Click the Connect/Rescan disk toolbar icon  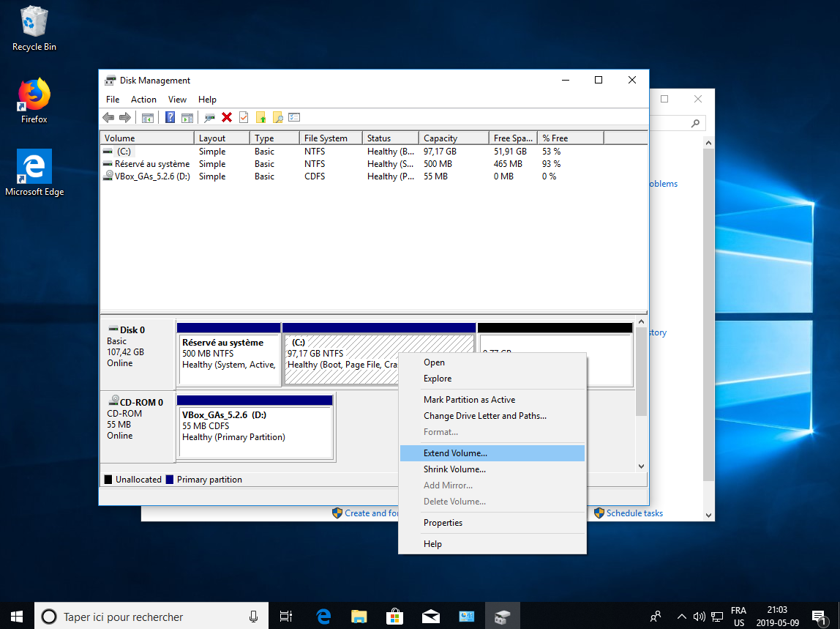210,117
